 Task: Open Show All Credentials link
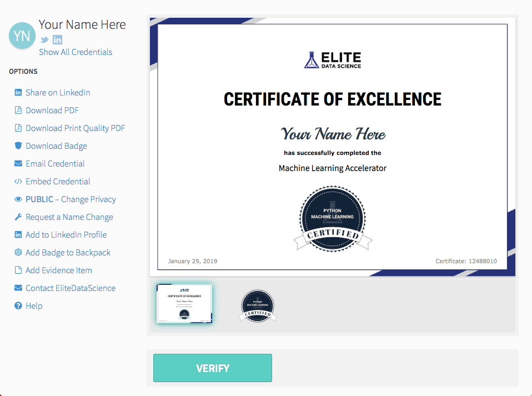(x=76, y=52)
